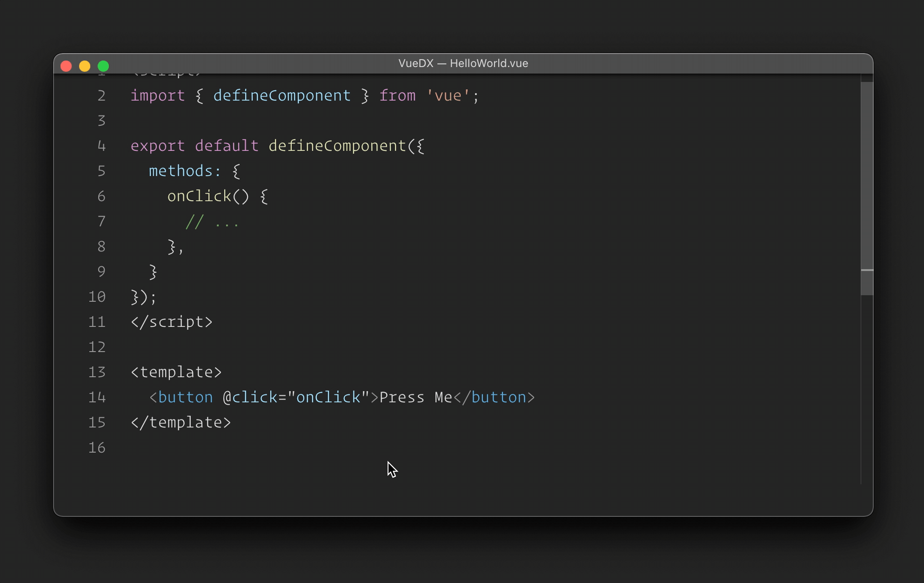Click the closing </script> tag

(171, 322)
